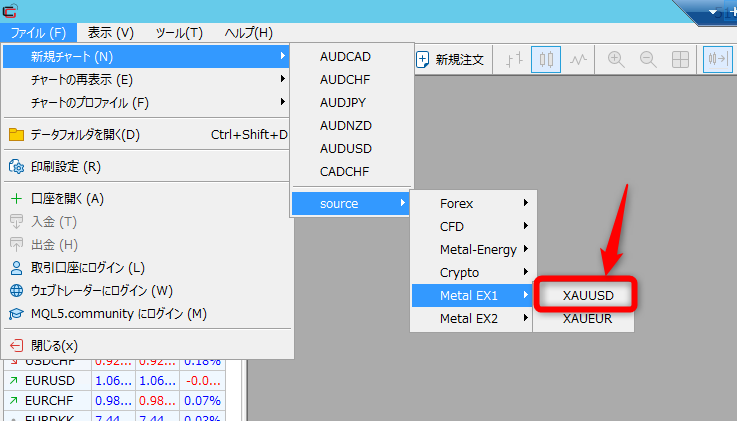Click the globe web trader icon
The height and width of the screenshot is (421, 737).
point(16,291)
